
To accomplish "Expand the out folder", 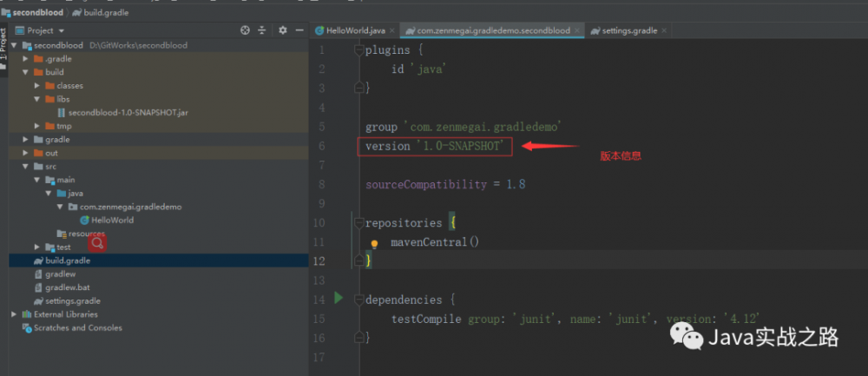I will [x=25, y=153].
